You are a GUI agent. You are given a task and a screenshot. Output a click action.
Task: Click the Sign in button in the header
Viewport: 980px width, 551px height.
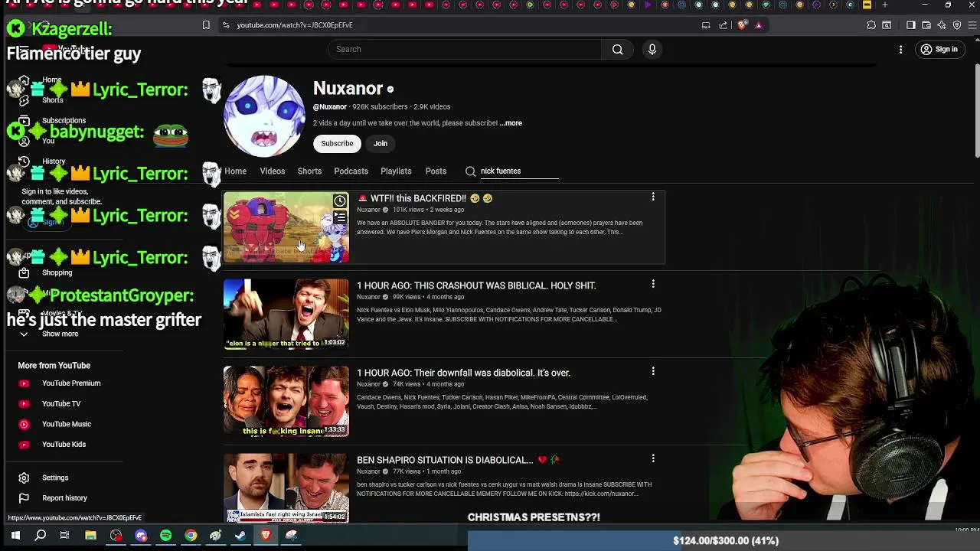pos(939,50)
